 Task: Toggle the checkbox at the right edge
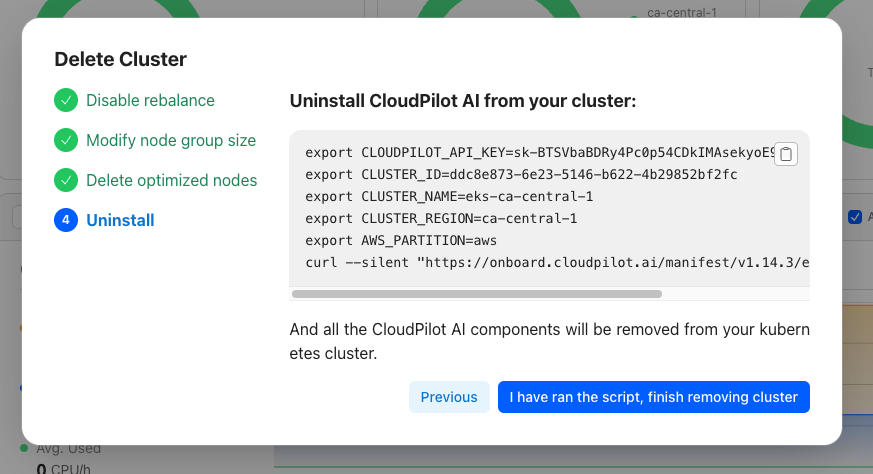click(854, 217)
